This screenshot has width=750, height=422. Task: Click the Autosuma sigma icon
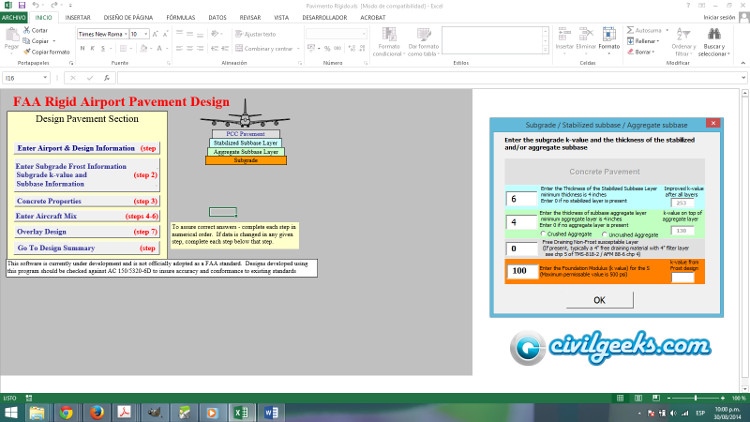point(628,31)
